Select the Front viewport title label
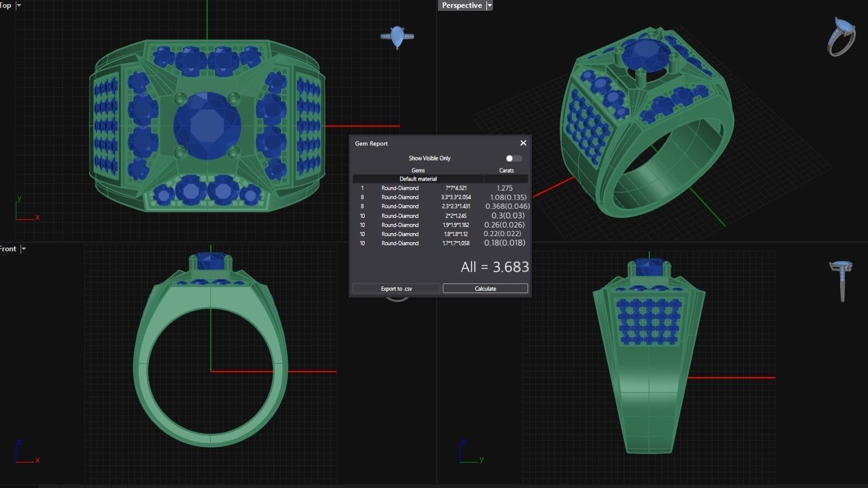Viewport: 868px width, 488px height. [x=8, y=249]
